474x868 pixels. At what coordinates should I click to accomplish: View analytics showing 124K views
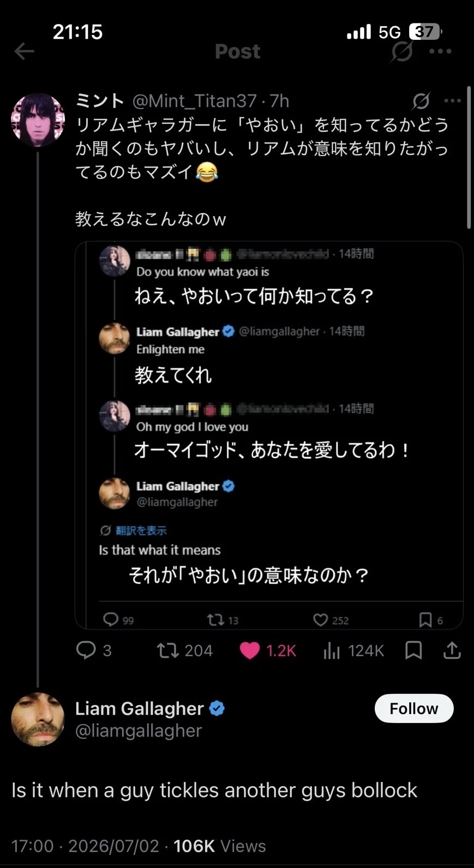(x=354, y=650)
